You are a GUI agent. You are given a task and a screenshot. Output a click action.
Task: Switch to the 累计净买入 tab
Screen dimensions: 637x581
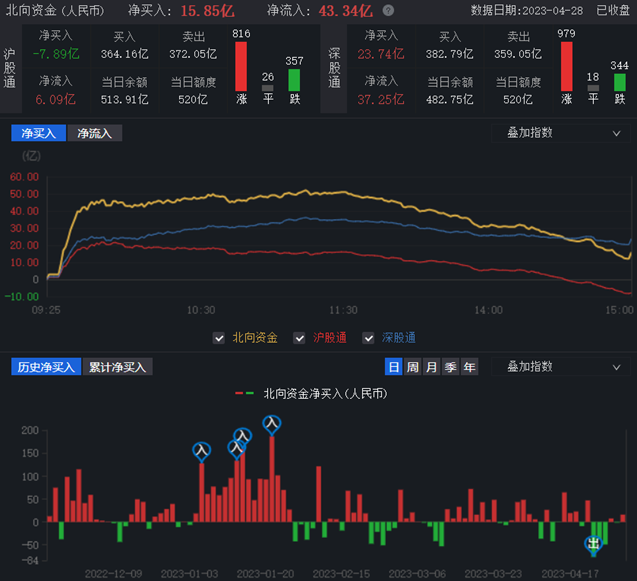(116, 367)
